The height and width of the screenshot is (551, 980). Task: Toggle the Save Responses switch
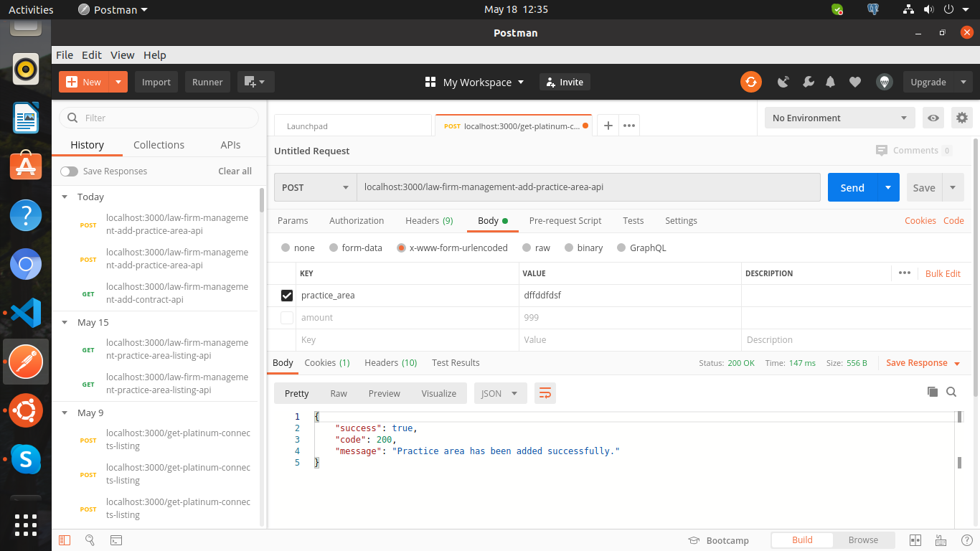click(x=70, y=171)
